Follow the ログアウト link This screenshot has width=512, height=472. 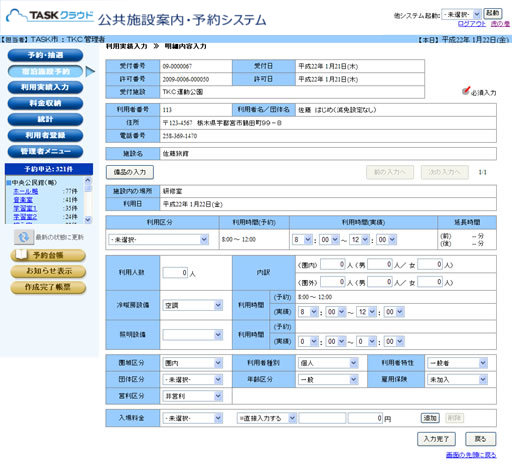click(x=471, y=24)
